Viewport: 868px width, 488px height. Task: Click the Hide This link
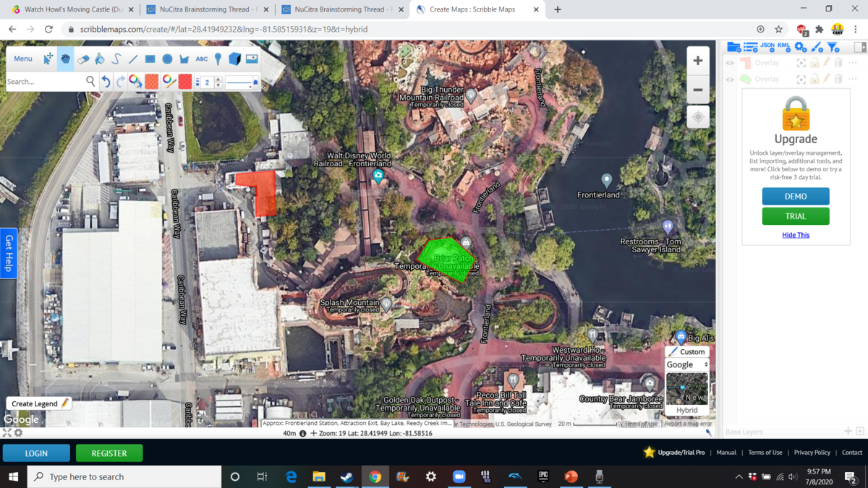click(x=795, y=235)
